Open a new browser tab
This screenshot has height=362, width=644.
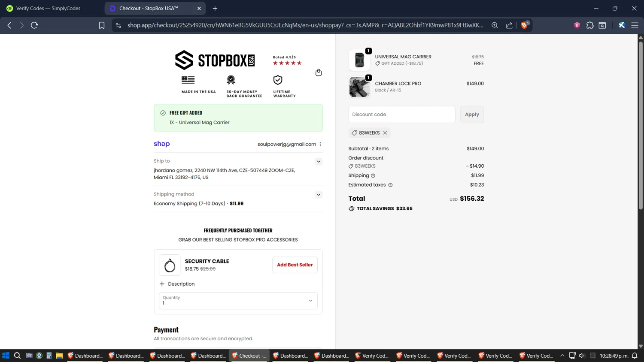[x=215, y=8]
